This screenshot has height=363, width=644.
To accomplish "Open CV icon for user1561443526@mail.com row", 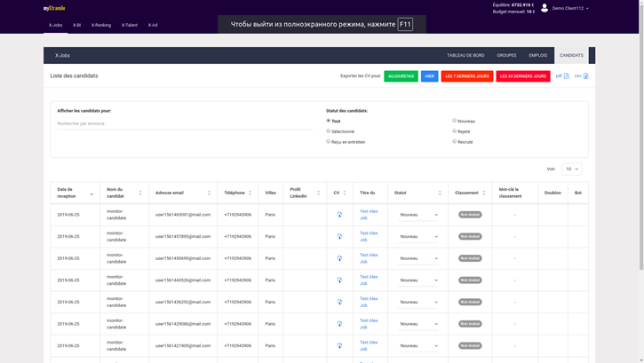I will pyautogui.click(x=339, y=280).
